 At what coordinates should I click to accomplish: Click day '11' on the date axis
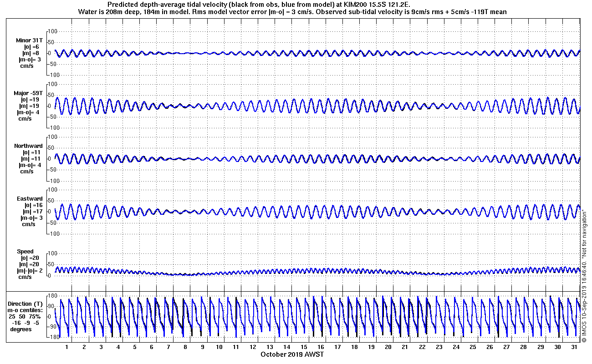[x=236, y=347]
